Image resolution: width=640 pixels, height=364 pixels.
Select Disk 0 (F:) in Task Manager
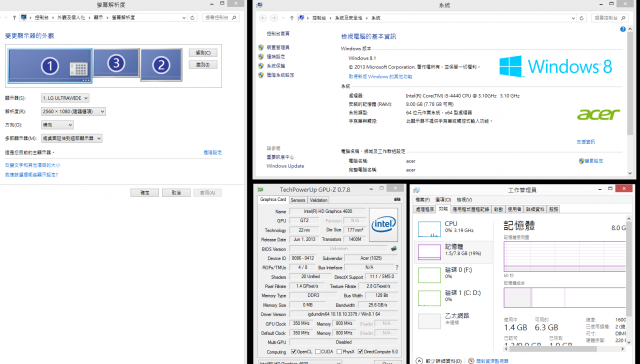(453, 275)
